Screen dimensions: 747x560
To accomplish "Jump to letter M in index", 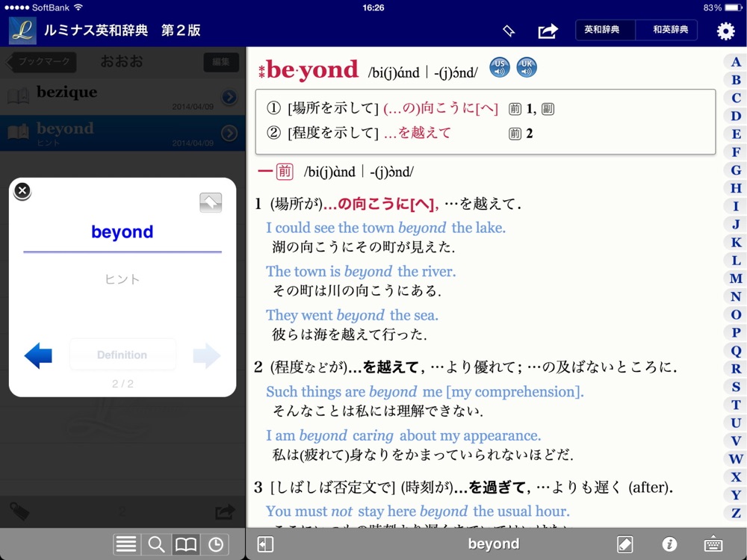I will click(x=736, y=279).
